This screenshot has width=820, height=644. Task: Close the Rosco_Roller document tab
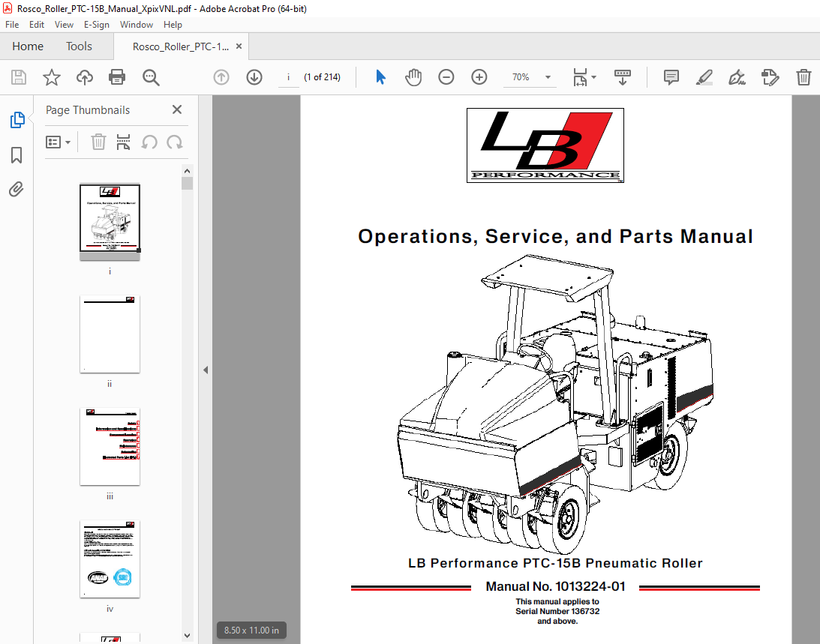239,46
